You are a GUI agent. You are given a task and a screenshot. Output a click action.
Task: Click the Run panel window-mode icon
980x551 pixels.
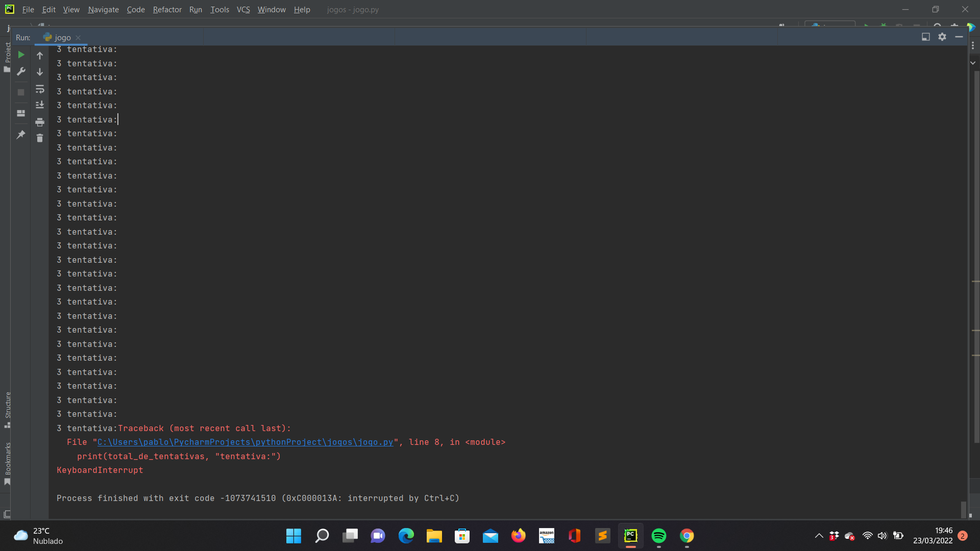coord(926,37)
